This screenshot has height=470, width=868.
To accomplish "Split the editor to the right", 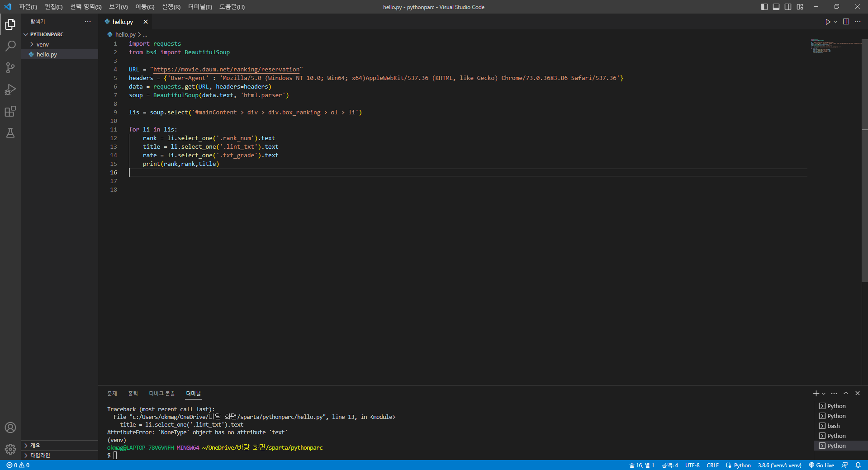I will [x=846, y=22].
